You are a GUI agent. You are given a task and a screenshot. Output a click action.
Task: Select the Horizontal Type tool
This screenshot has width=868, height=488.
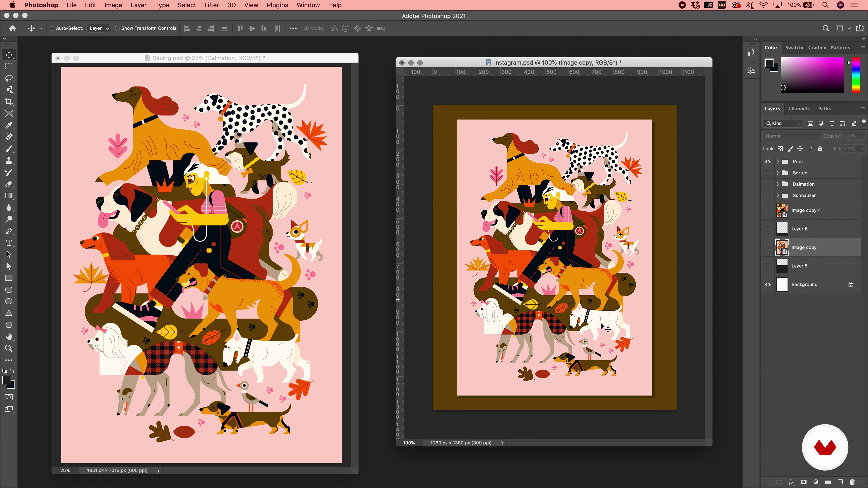[9, 243]
